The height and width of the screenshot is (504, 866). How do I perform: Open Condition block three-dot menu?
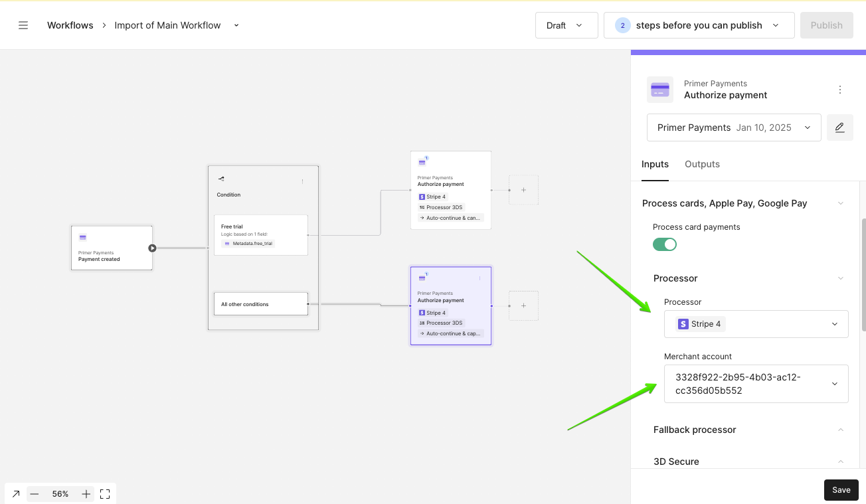[x=302, y=181]
